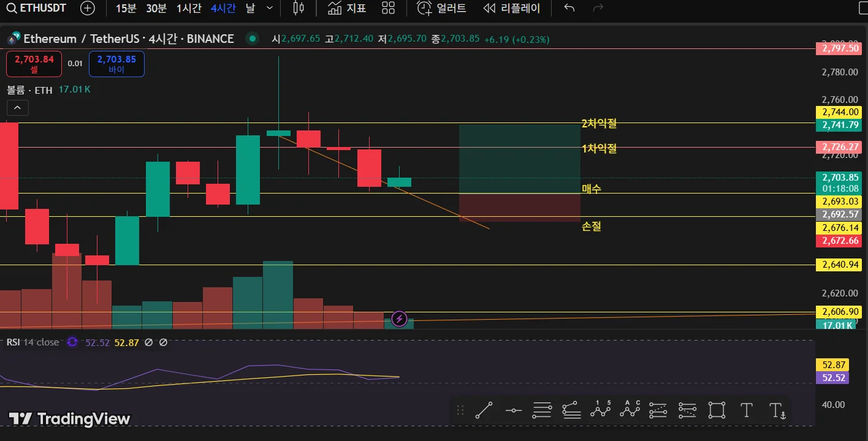Image resolution: width=868 pixels, height=441 pixels.
Task: Click the 2,676.14 yellow price label
Action: (839, 228)
